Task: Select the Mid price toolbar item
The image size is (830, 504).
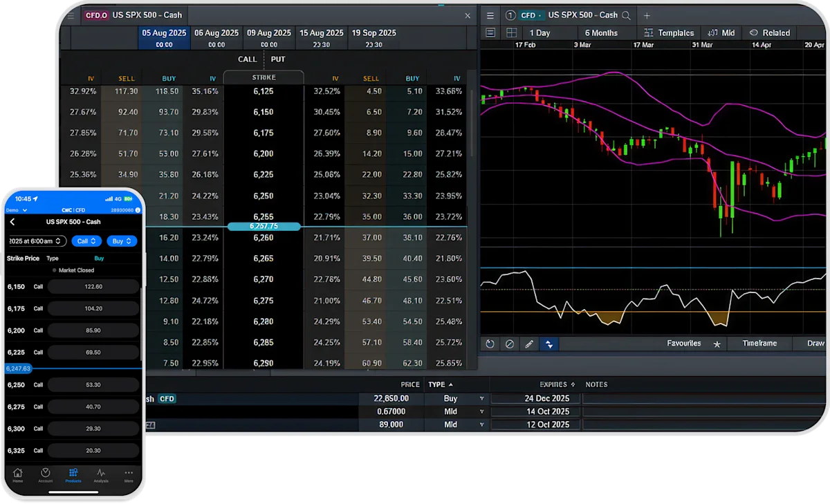Action: click(x=721, y=33)
